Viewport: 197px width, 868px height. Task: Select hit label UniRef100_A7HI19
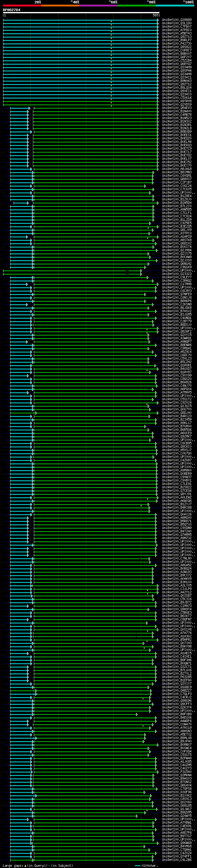(x=176, y=728)
